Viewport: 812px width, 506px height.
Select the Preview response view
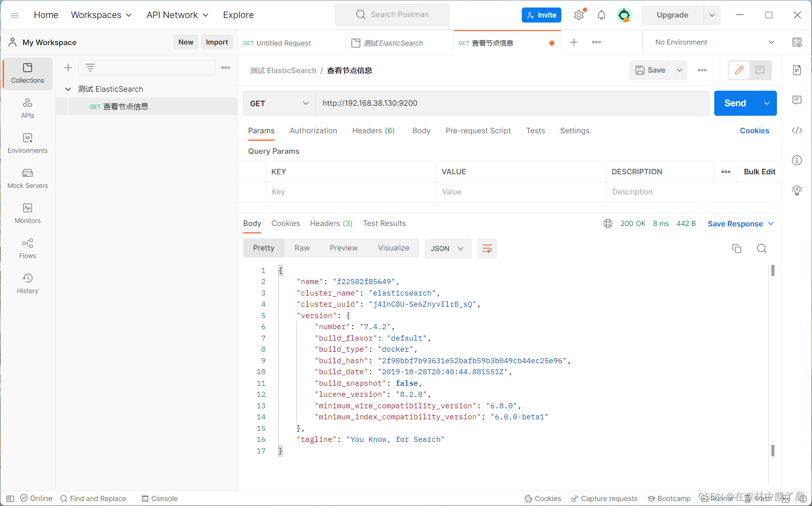click(344, 248)
